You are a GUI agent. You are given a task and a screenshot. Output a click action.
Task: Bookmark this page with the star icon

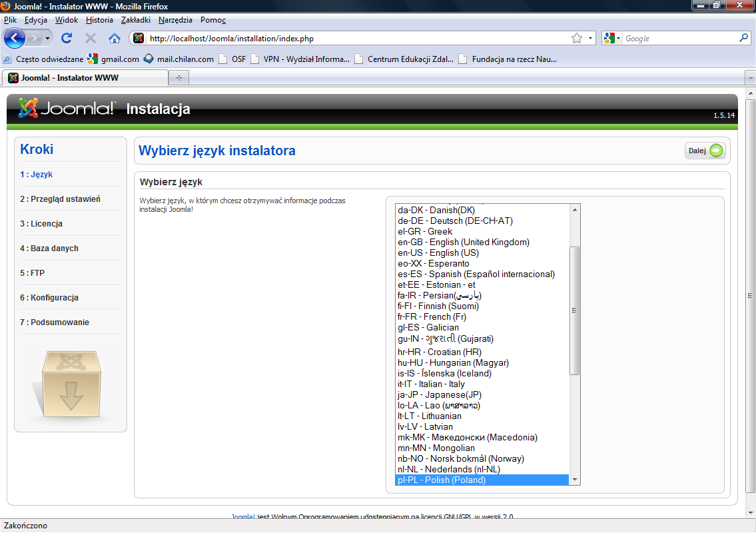(x=577, y=38)
